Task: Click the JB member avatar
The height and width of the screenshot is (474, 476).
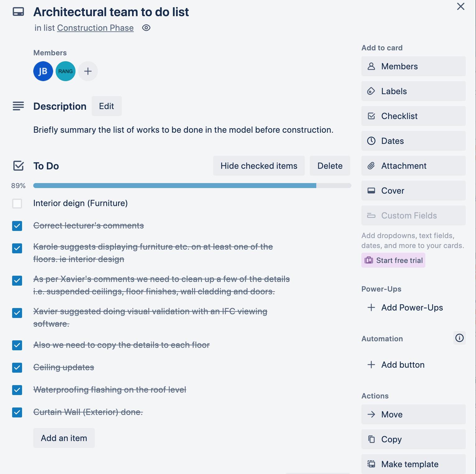Action: click(x=43, y=71)
